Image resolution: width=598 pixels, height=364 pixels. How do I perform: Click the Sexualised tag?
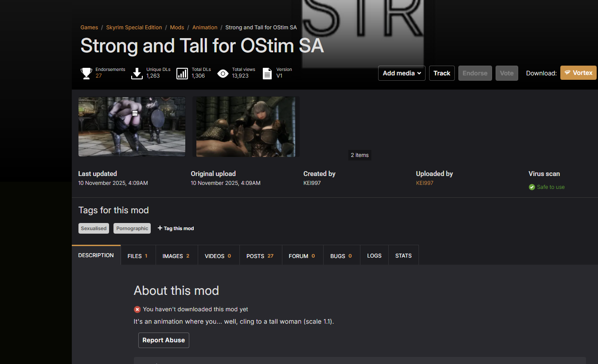pos(94,228)
